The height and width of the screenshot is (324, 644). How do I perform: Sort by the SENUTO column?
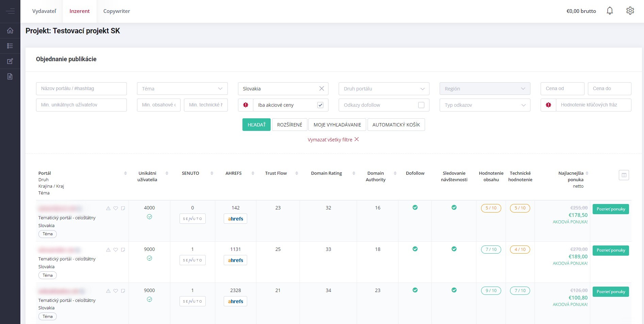pyautogui.click(x=212, y=173)
